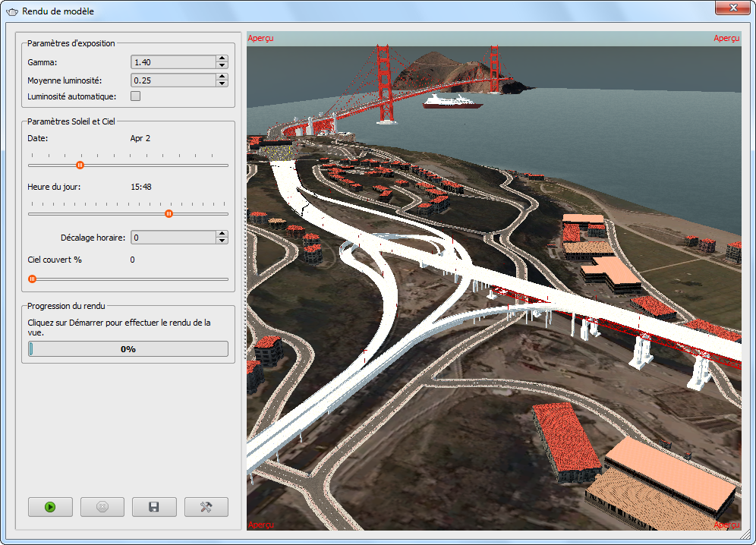Close the Rendu de modèle window

point(732,7)
